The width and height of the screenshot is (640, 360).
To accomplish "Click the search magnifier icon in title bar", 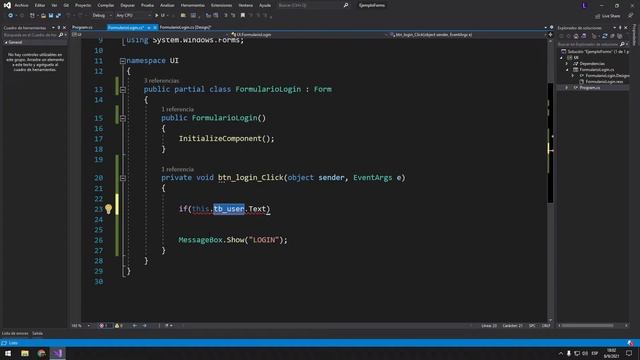I will click(x=346, y=5).
